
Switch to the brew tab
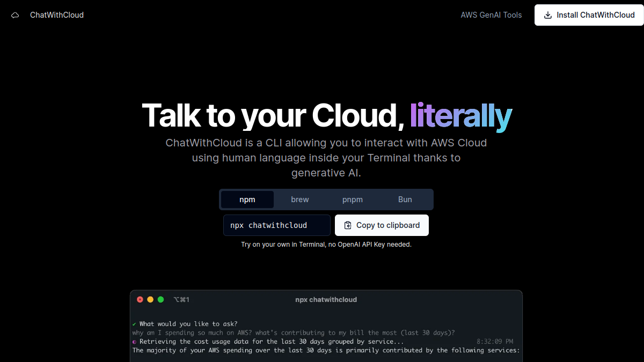tap(300, 200)
